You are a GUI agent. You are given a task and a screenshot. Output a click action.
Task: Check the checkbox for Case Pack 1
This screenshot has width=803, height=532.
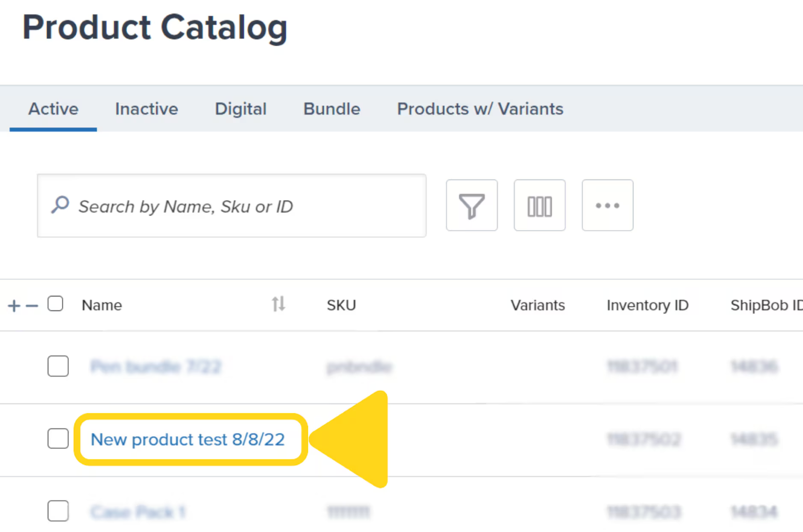(x=58, y=511)
